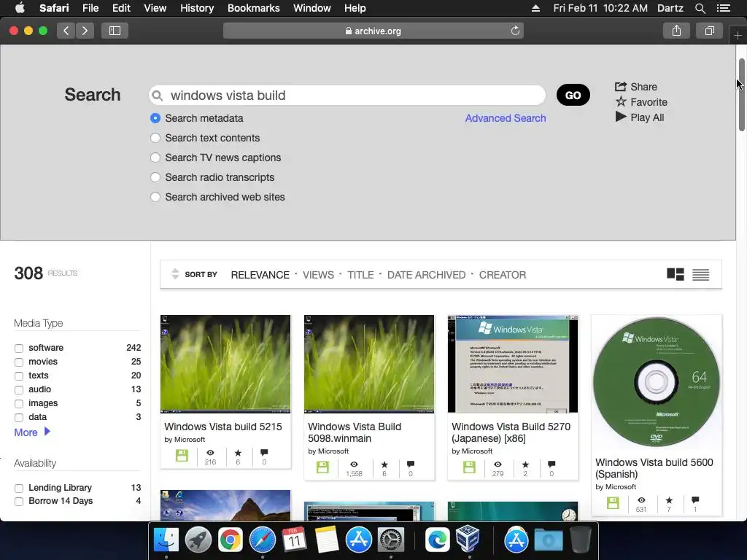Check the software media type filter

(x=19, y=349)
